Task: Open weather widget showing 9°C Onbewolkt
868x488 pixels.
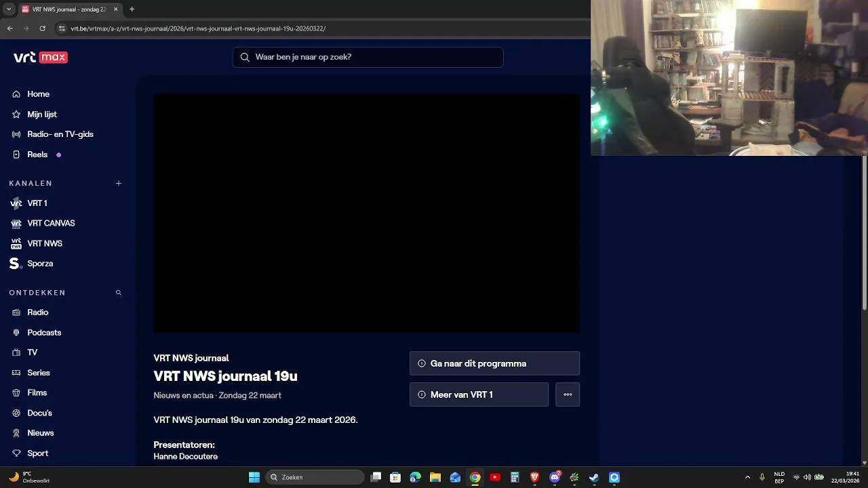Action: (x=28, y=477)
